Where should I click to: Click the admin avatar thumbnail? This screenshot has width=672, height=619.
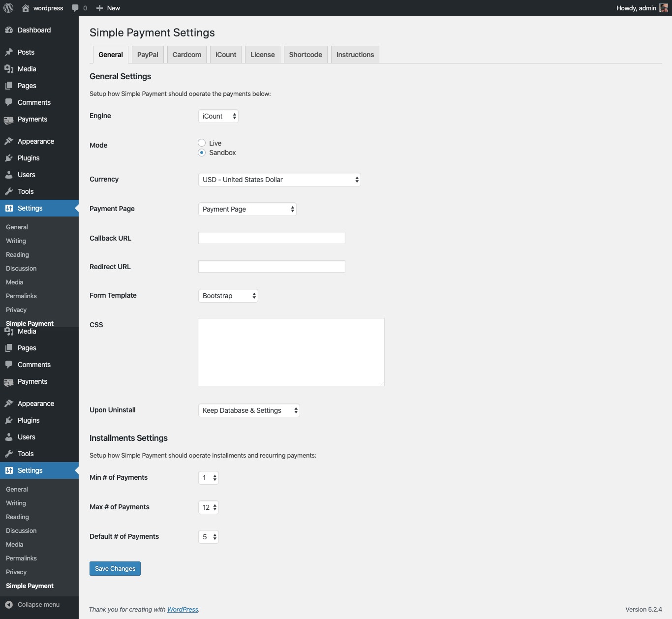[664, 8]
